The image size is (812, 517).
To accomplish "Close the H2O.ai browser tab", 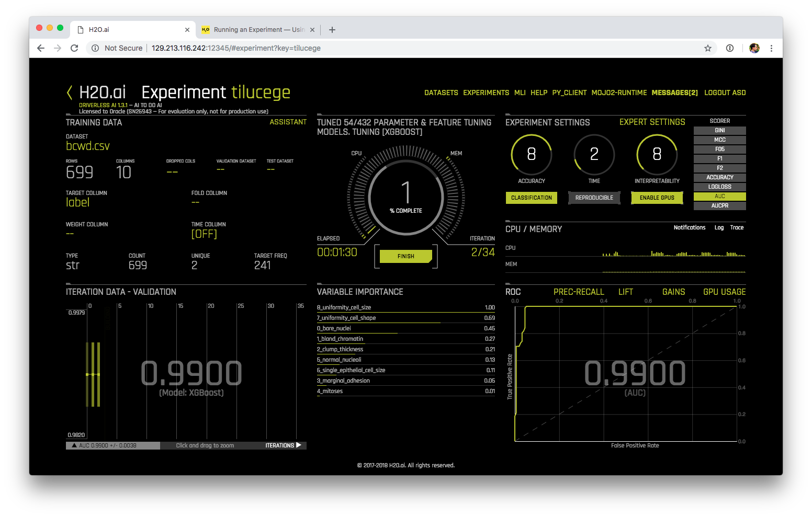I will (x=187, y=30).
